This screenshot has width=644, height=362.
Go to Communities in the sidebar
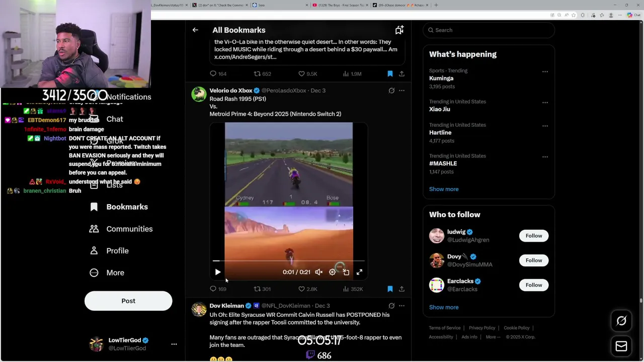coord(121,229)
